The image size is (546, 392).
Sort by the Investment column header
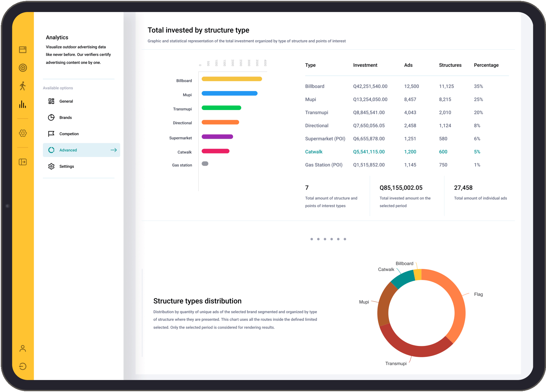pos(365,65)
